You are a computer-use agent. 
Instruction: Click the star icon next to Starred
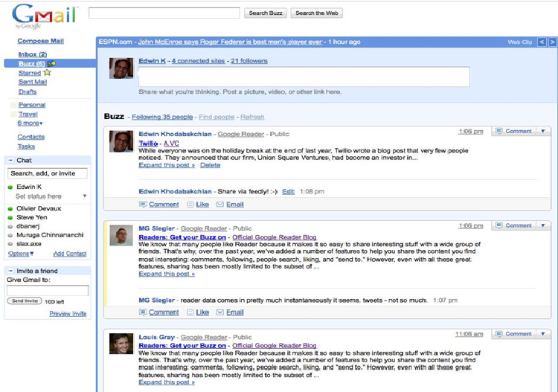(x=47, y=73)
